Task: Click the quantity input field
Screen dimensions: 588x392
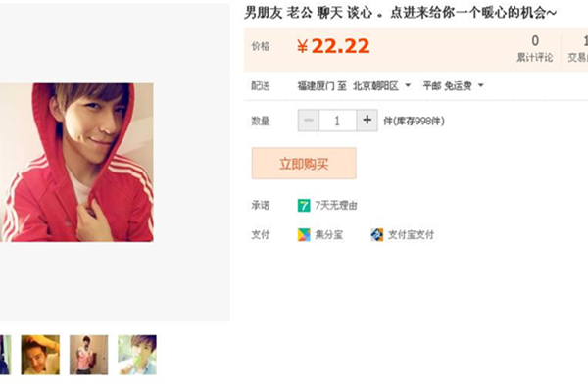Action: tap(338, 121)
